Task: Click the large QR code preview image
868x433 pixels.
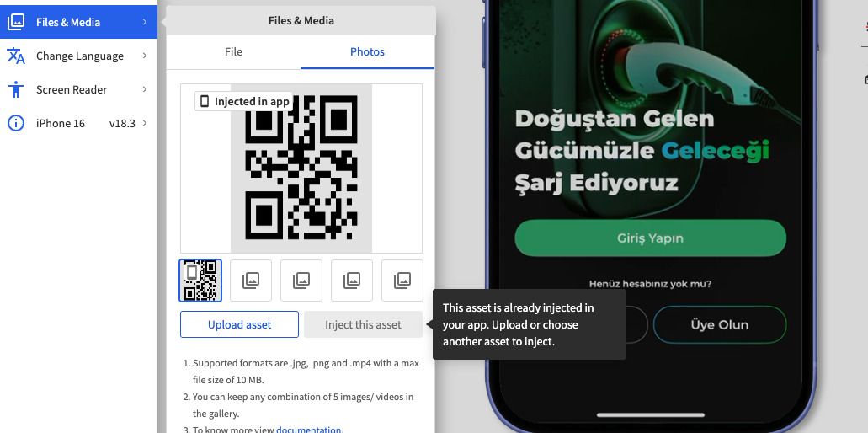Action: (301, 168)
